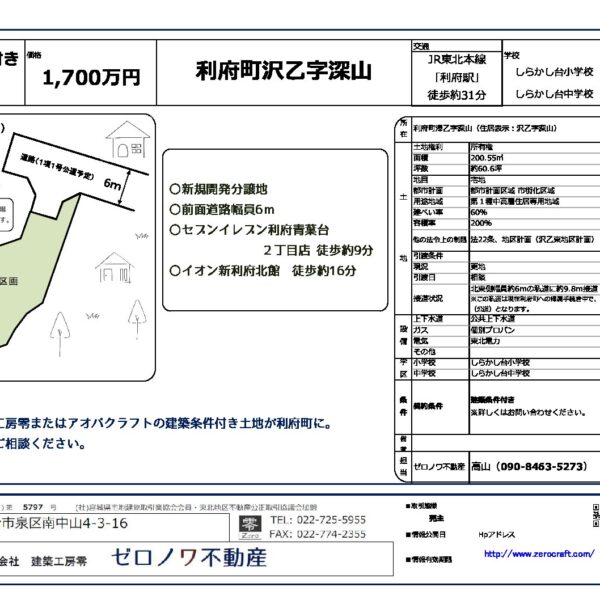This screenshot has height=600, width=600.
Task: Select the line ○セブンイレブン利府青葉台
Action: point(249,230)
